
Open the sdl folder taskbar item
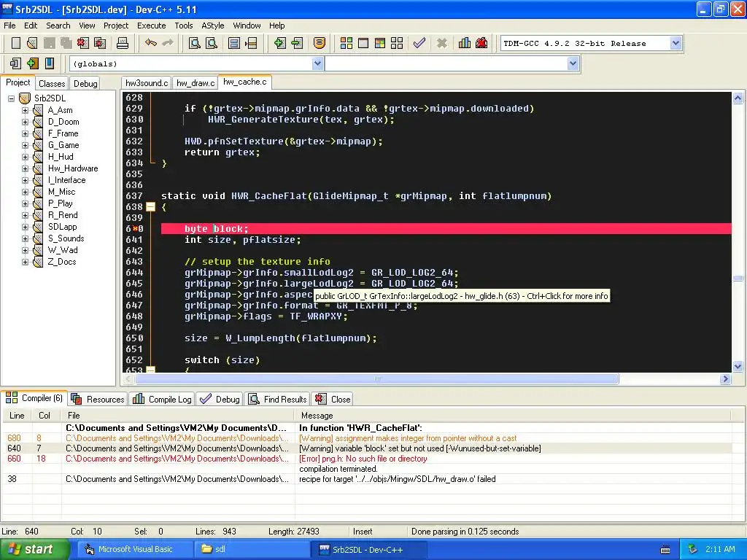pyautogui.click(x=251, y=549)
